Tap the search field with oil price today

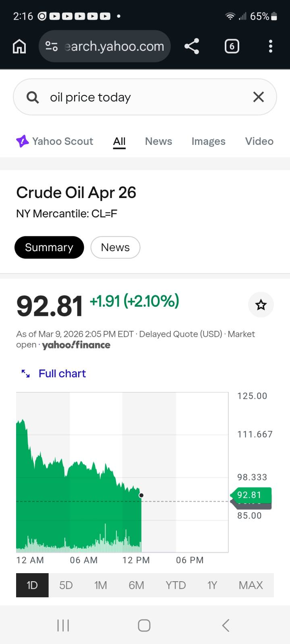pyautogui.click(x=145, y=97)
